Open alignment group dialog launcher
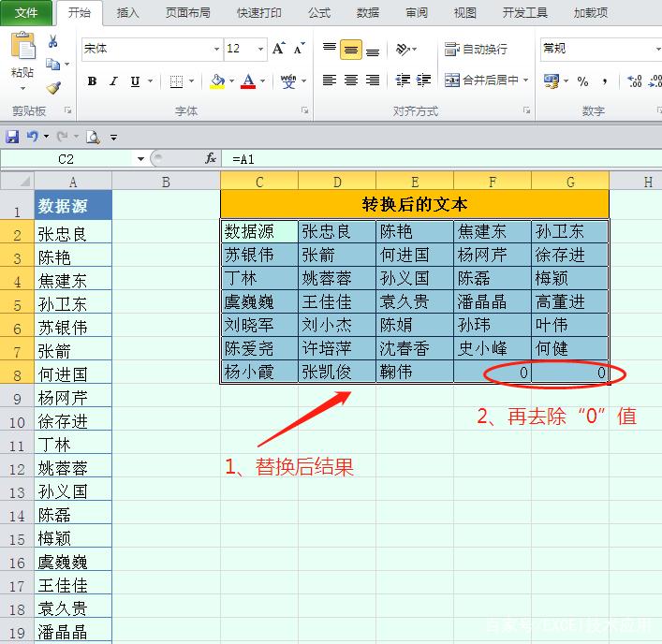The width and height of the screenshot is (662, 644). click(x=526, y=110)
